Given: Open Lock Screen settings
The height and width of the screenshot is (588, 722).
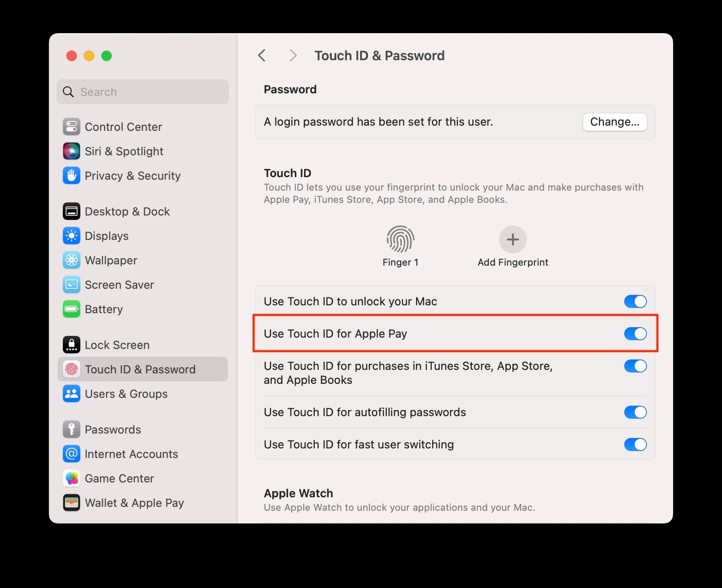Looking at the screenshot, I should pos(117,345).
